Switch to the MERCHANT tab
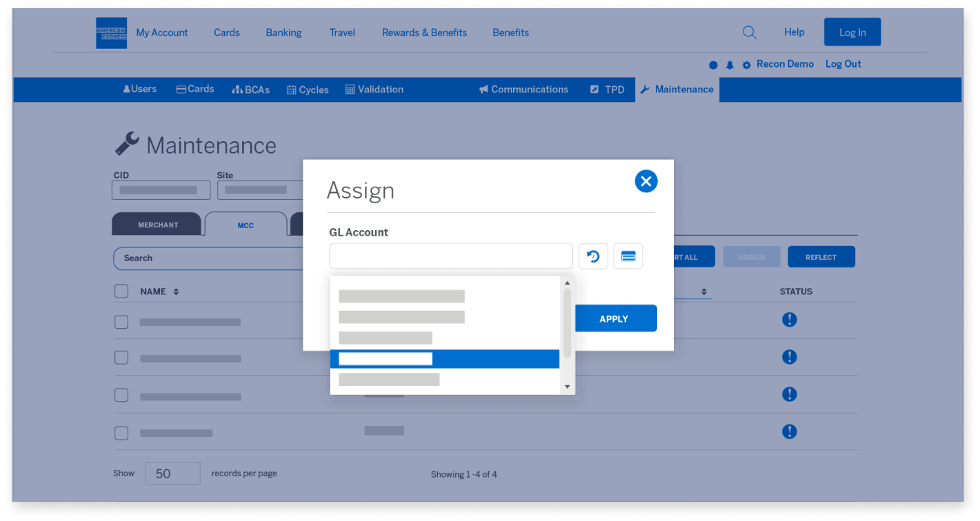The width and height of the screenshot is (980, 521). coord(158,225)
